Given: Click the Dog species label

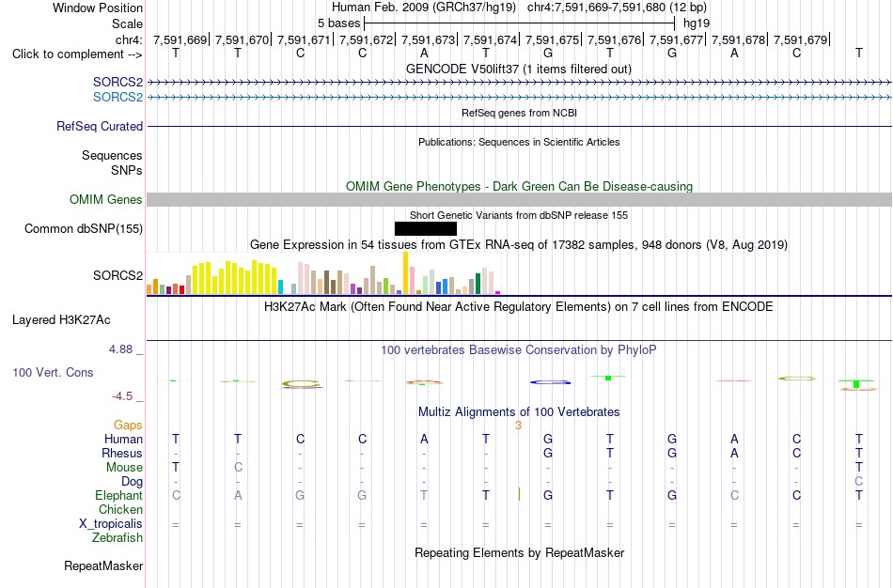Looking at the screenshot, I should coord(133,482).
